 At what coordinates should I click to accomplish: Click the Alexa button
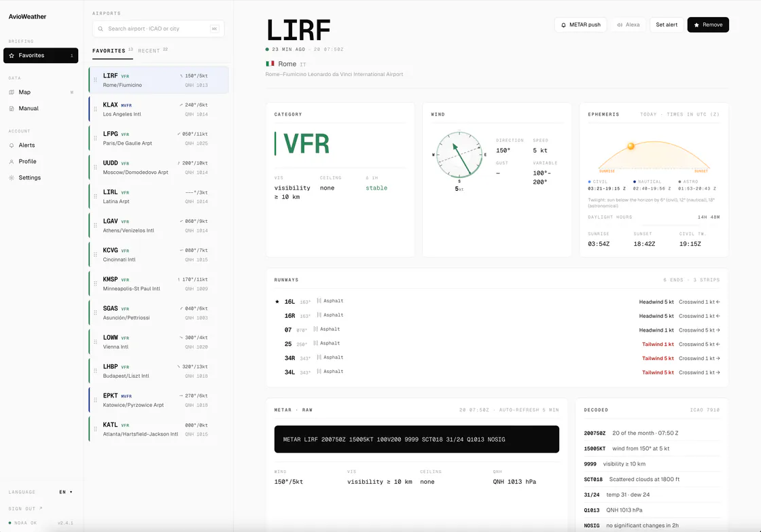[x=629, y=24]
